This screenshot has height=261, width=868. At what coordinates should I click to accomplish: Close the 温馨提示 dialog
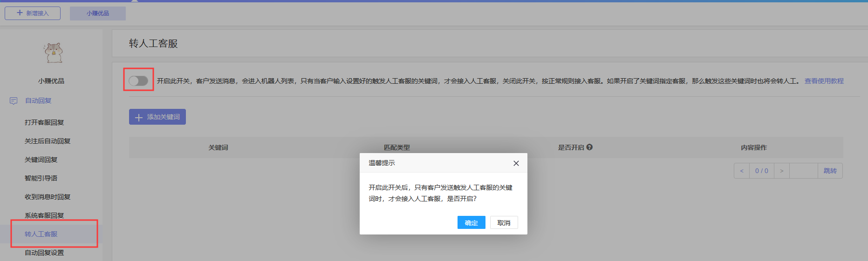click(x=516, y=163)
